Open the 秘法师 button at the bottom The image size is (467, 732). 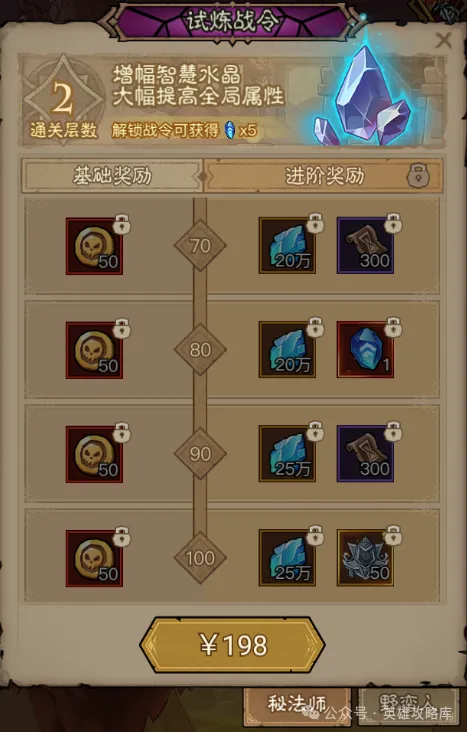[297, 705]
